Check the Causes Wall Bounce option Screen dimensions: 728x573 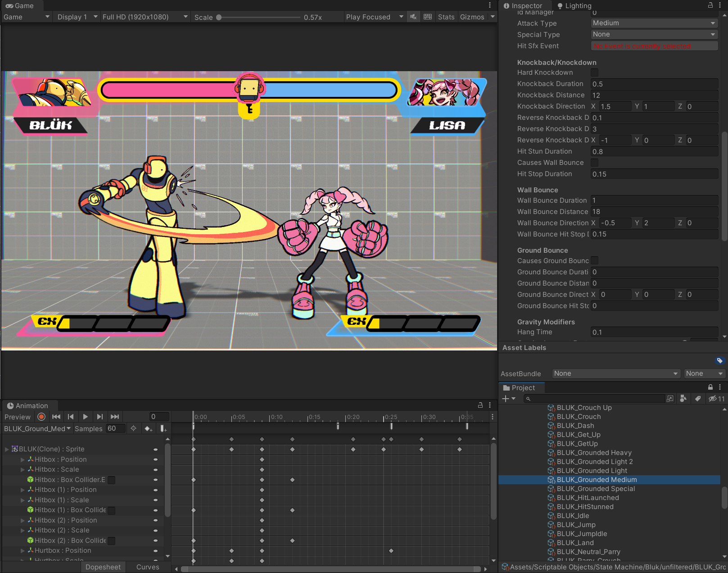(x=595, y=163)
